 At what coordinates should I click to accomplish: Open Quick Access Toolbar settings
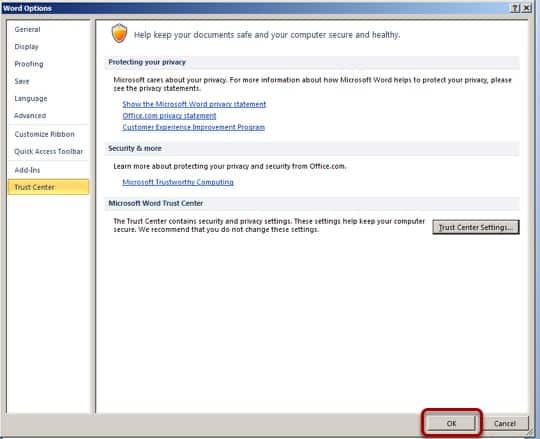point(48,151)
